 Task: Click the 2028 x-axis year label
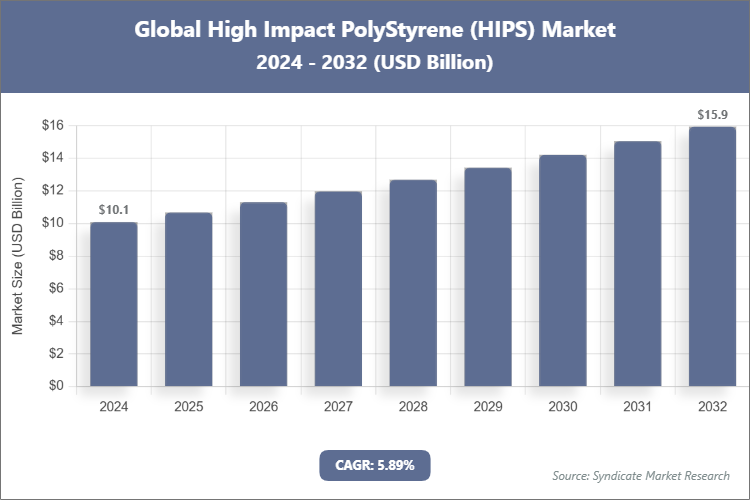click(413, 407)
